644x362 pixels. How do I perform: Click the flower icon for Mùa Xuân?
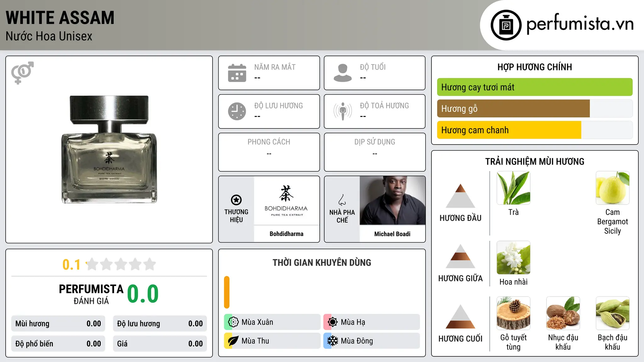[233, 322]
